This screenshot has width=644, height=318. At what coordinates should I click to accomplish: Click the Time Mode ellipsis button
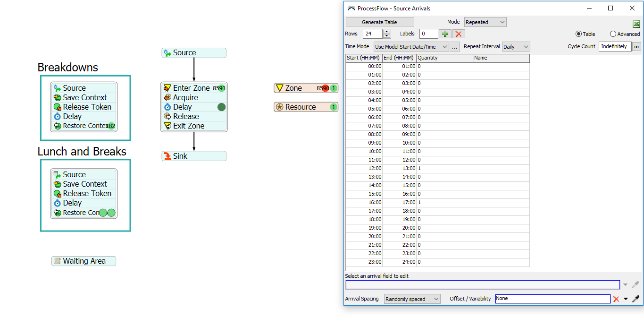(x=454, y=47)
